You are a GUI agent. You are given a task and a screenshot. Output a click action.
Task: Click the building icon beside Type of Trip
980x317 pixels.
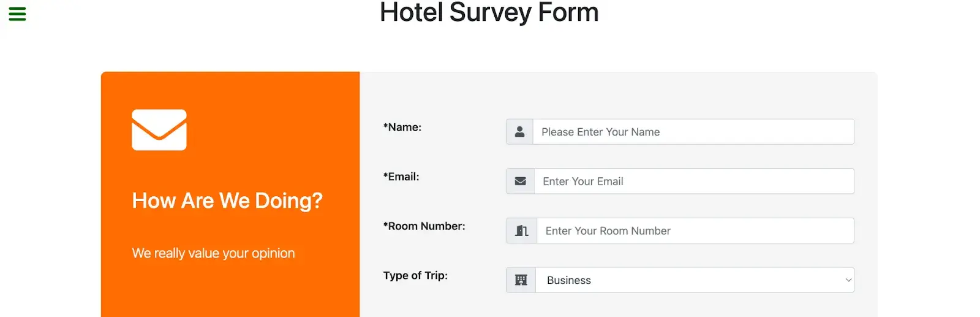click(521, 280)
